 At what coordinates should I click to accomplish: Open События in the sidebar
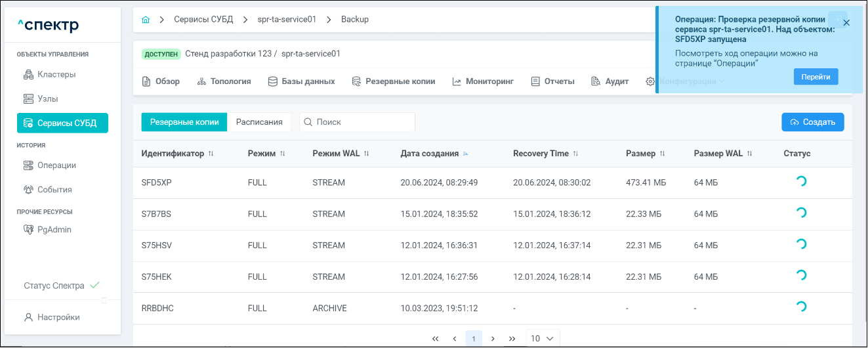pyautogui.click(x=54, y=190)
